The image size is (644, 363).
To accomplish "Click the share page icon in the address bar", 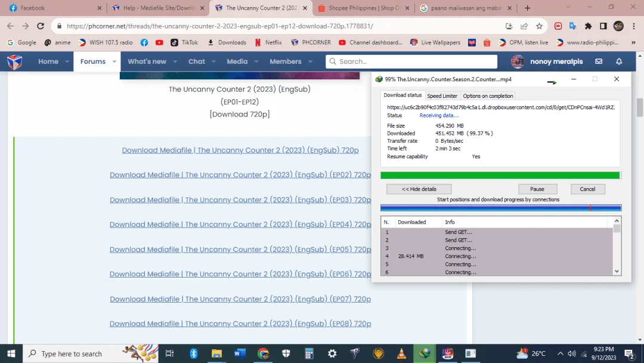I will (x=524, y=26).
